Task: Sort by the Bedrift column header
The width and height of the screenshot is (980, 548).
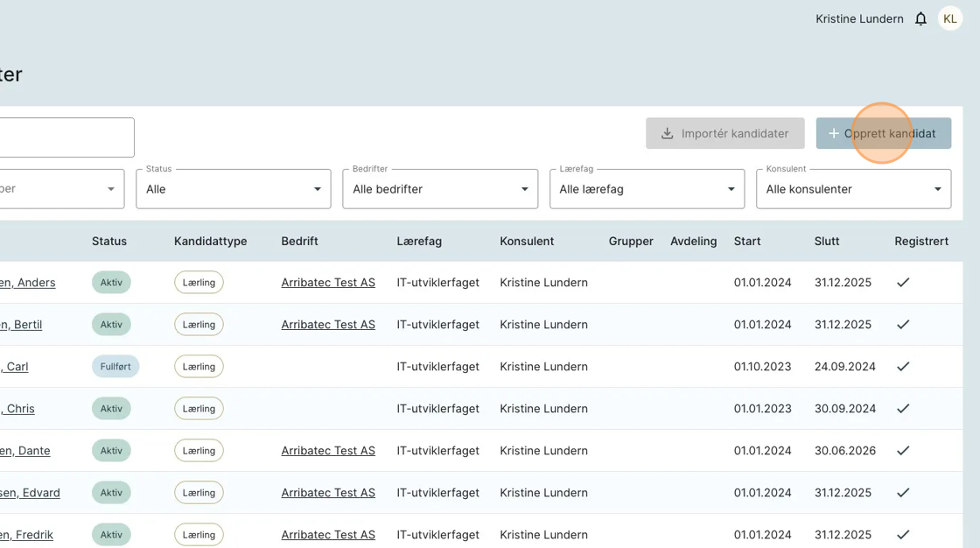Action: pyautogui.click(x=299, y=242)
